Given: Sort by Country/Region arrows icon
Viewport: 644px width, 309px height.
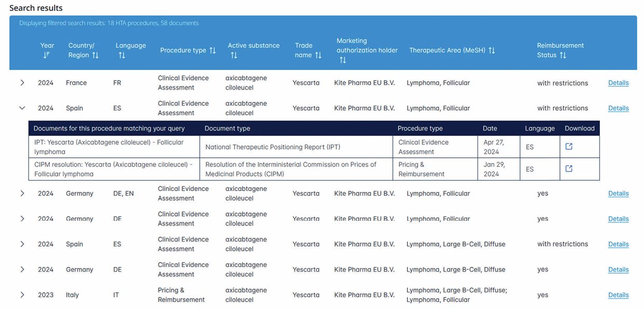Looking at the screenshot, I should click(x=95, y=55).
